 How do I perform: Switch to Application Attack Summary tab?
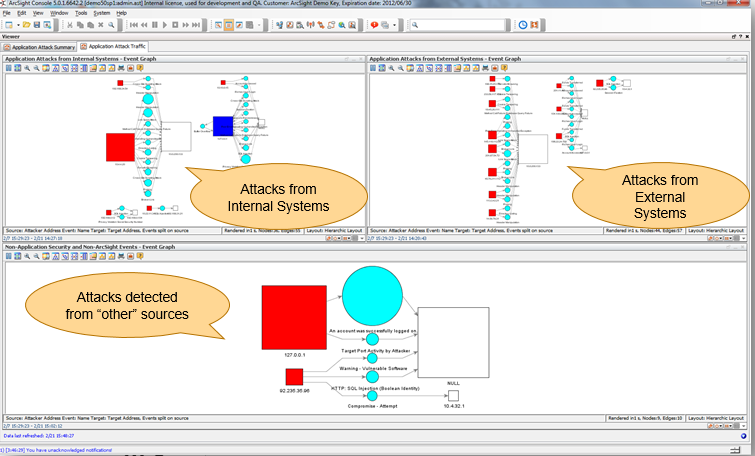(x=40, y=47)
